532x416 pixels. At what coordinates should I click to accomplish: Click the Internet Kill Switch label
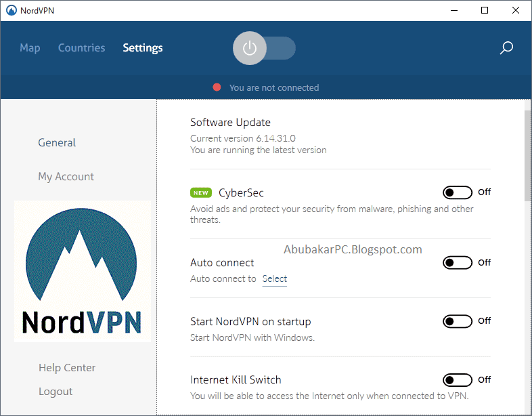tap(236, 379)
